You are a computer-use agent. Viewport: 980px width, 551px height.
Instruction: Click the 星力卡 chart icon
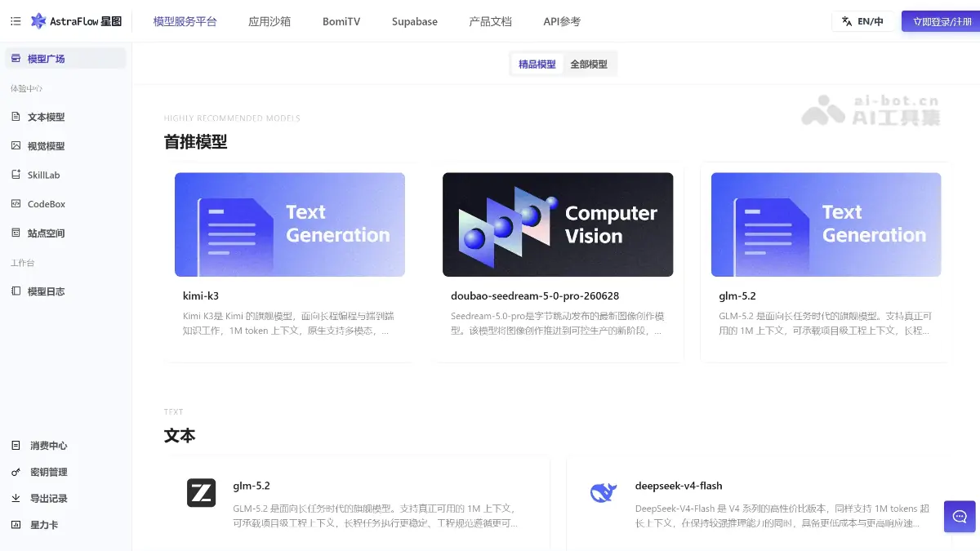coord(16,524)
